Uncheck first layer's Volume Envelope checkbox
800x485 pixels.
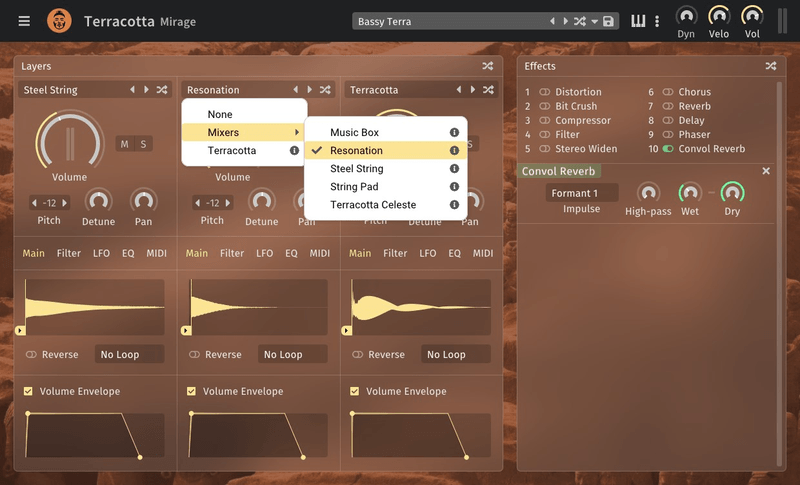click(28, 391)
